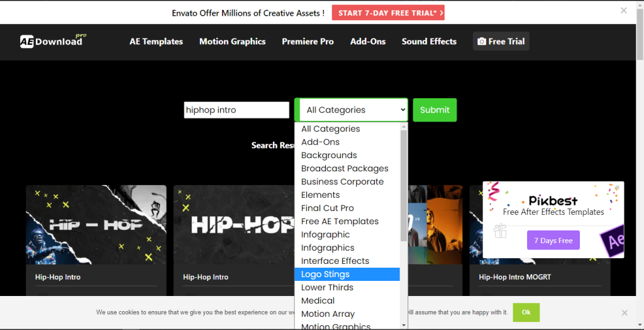Dismiss the cookie notice with X

tap(624, 312)
